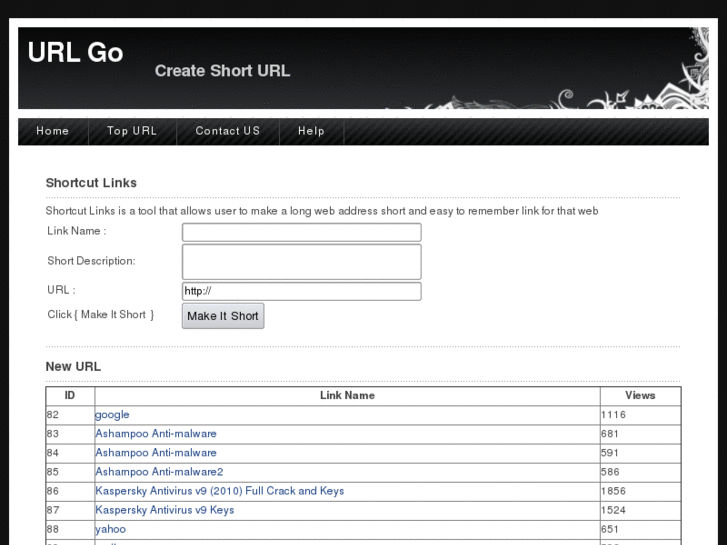The width and height of the screenshot is (727, 545).
Task: Click the Create Short URL tagline
Action: [x=223, y=71]
